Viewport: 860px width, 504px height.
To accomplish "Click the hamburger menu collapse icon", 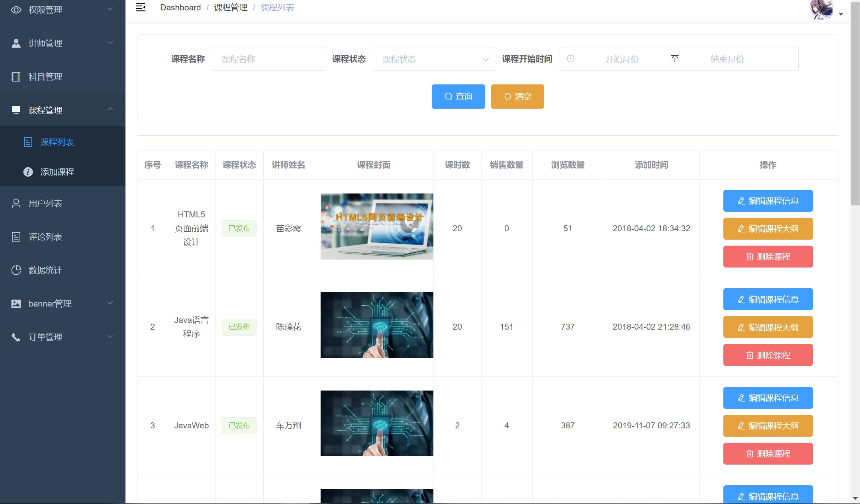I will coord(141,8).
